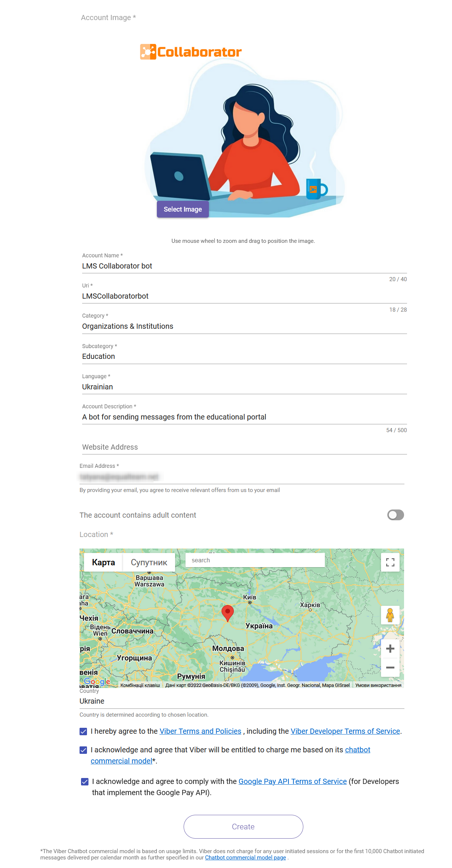The width and height of the screenshot is (452, 868).
Task: Click the Київ label on the map
Action: tap(250, 597)
